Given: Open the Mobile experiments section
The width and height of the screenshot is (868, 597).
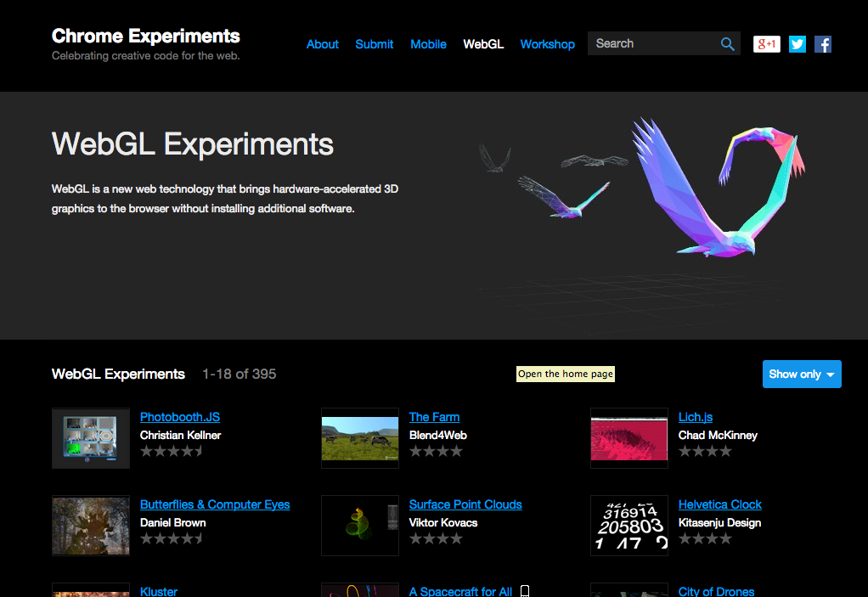Looking at the screenshot, I should click(428, 44).
